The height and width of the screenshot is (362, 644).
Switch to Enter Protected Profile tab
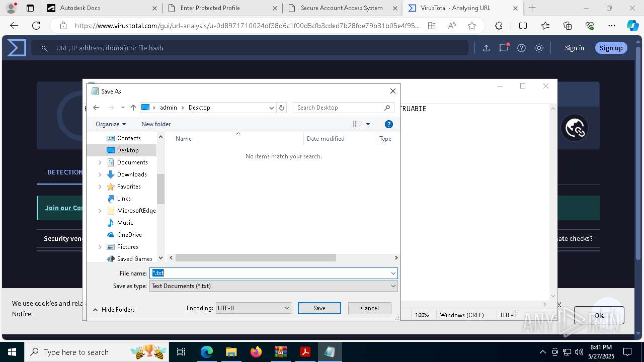click(x=222, y=8)
